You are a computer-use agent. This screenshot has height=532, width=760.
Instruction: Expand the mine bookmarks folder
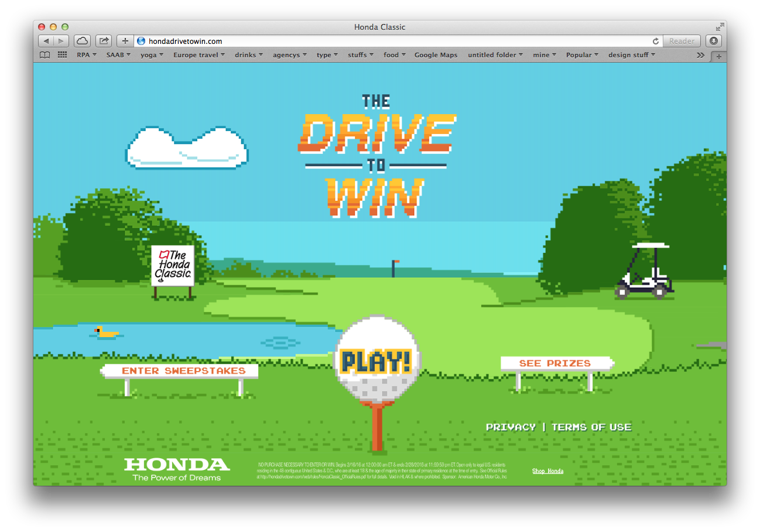[x=545, y=55]
